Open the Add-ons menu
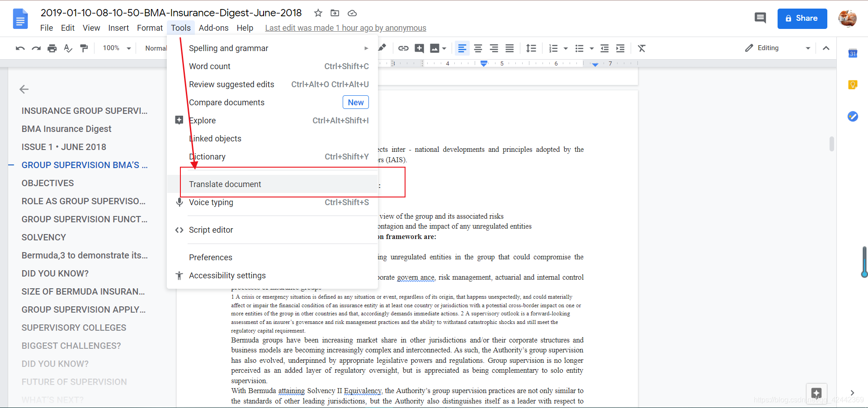 (x=213, y=28)
